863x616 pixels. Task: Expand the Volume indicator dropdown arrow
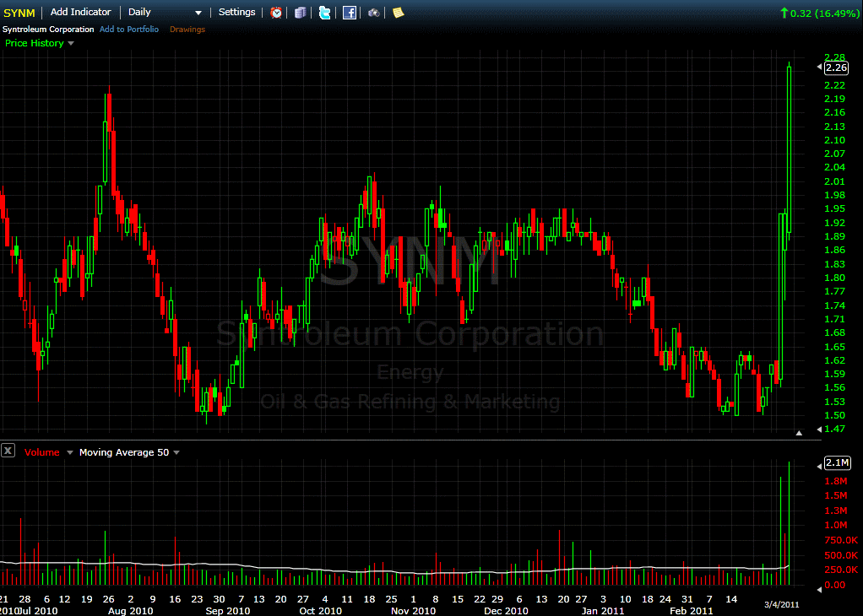(70, 452)
